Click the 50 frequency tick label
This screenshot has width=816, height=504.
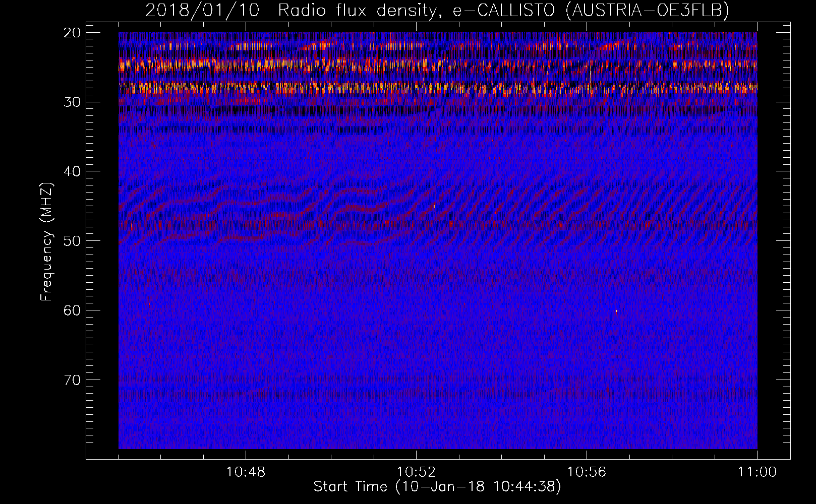73,241
